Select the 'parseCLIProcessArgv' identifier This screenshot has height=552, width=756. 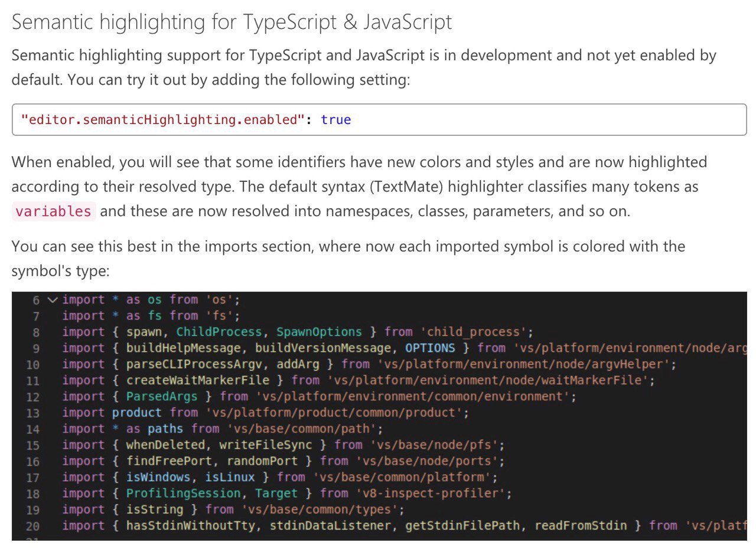click(194, 364)
